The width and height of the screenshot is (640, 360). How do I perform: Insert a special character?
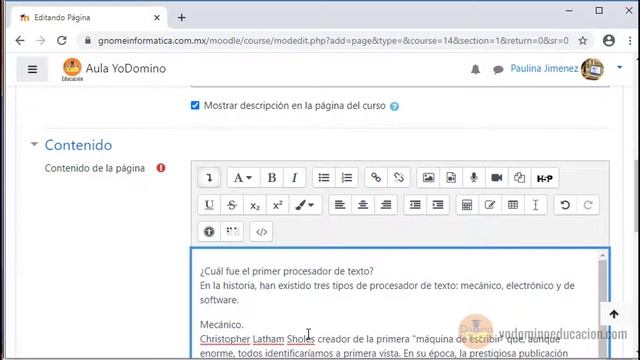(x=490, y=204)
